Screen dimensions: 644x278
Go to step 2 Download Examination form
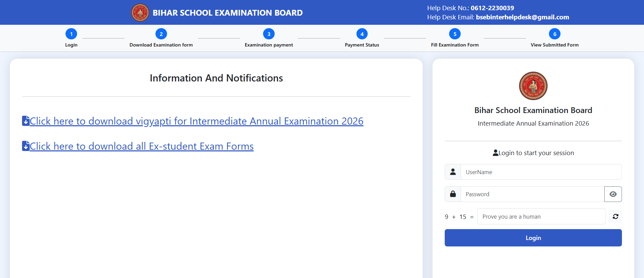click(161, 34)
